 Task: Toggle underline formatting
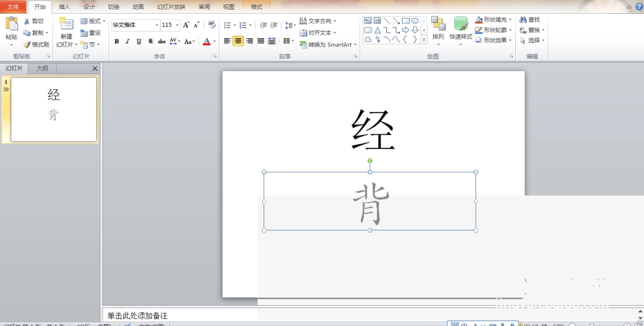point(139,41)
